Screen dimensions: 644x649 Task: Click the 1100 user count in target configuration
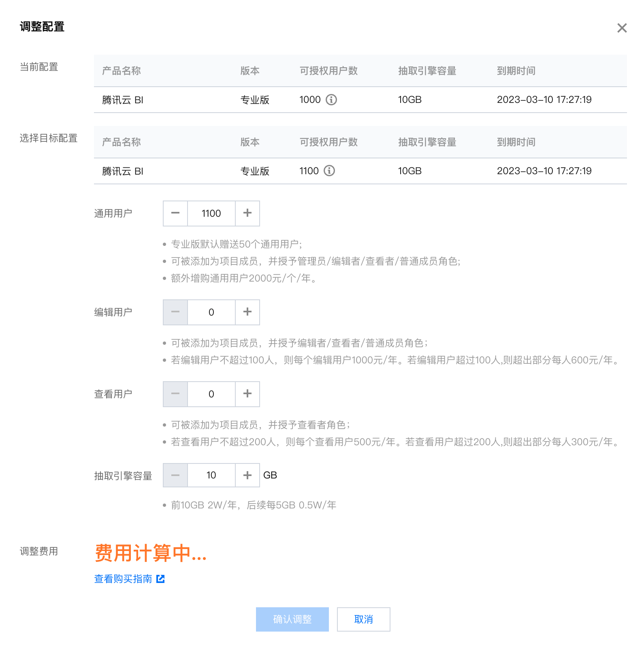point(309,171)
